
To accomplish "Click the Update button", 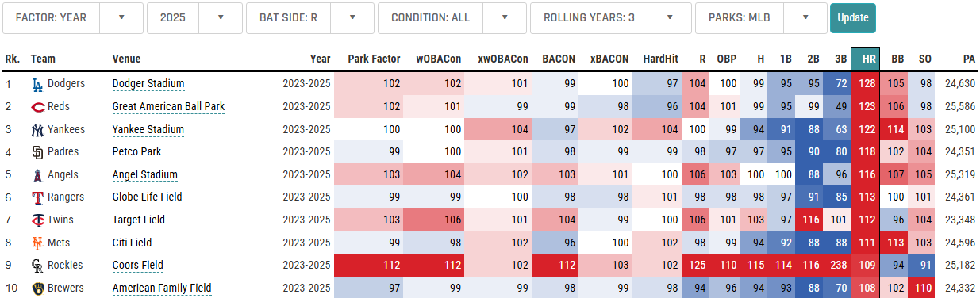I will [x=853, y=17].
